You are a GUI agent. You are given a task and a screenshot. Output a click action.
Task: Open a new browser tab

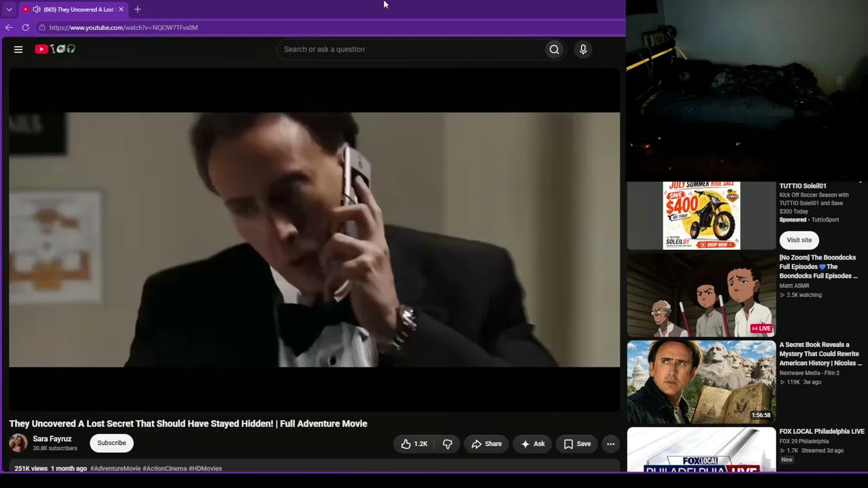point(138,9)
